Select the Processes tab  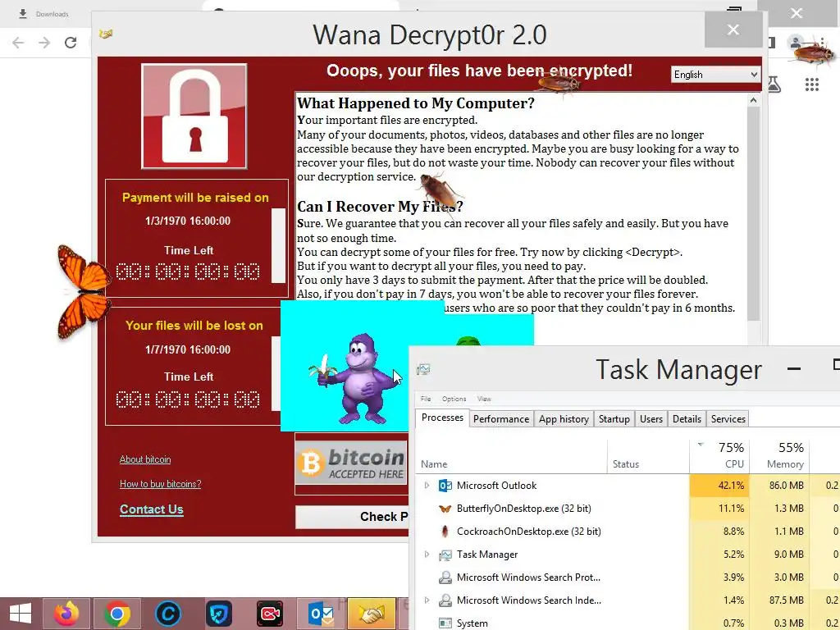click(442, 418)
